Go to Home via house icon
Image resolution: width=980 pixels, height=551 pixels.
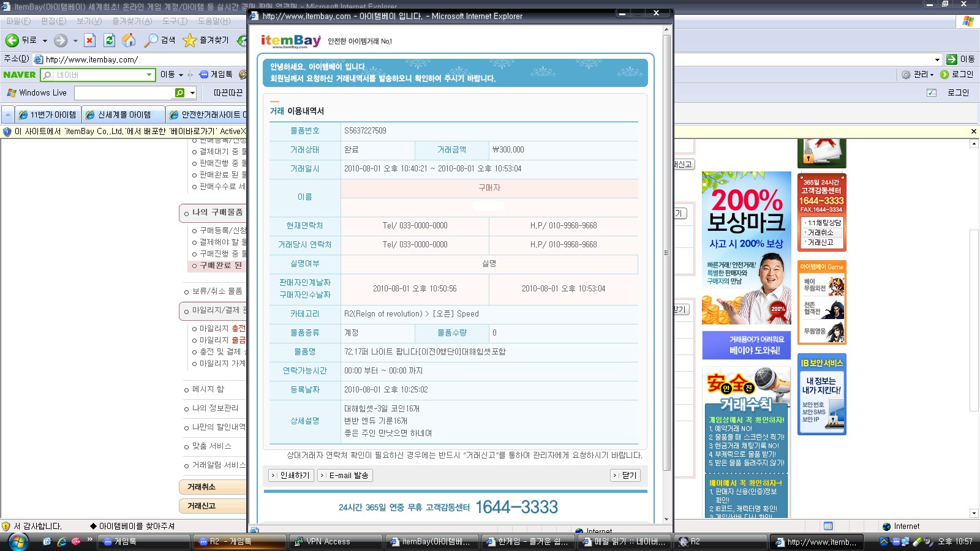click(x=129, y=40)
